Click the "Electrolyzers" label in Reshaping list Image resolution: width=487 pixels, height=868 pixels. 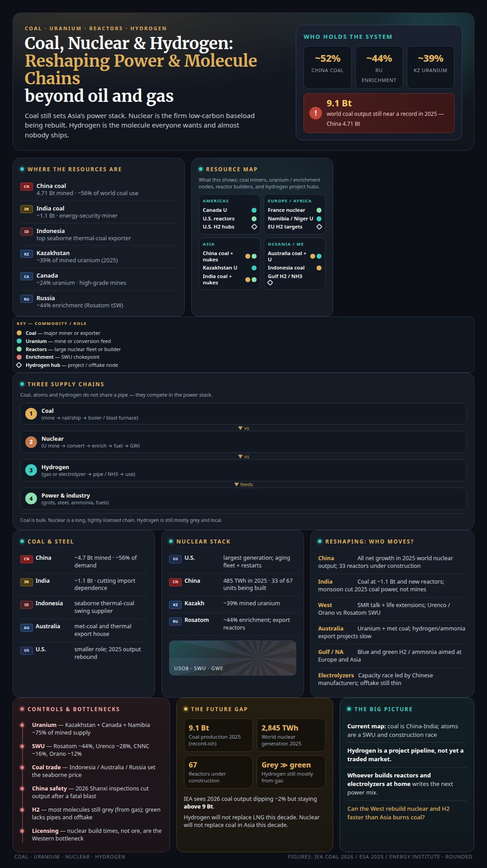pos(336,675)
